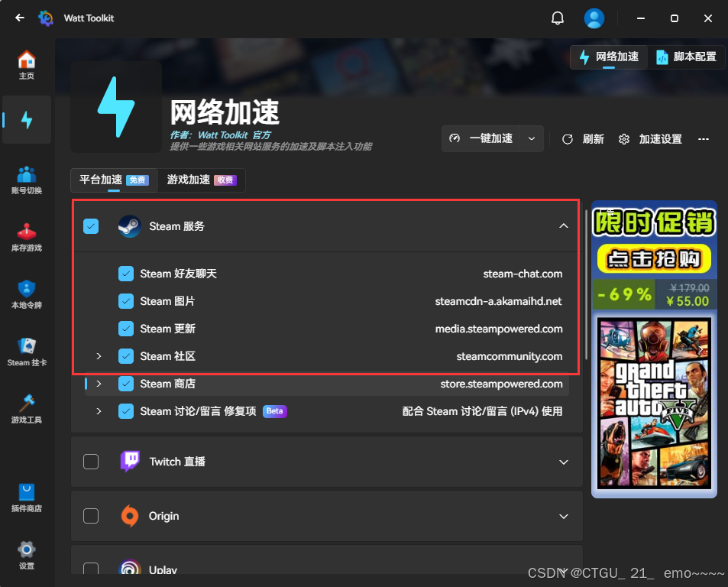Open the notifications bell
728x587 pixels.
(x=558, y=18)
